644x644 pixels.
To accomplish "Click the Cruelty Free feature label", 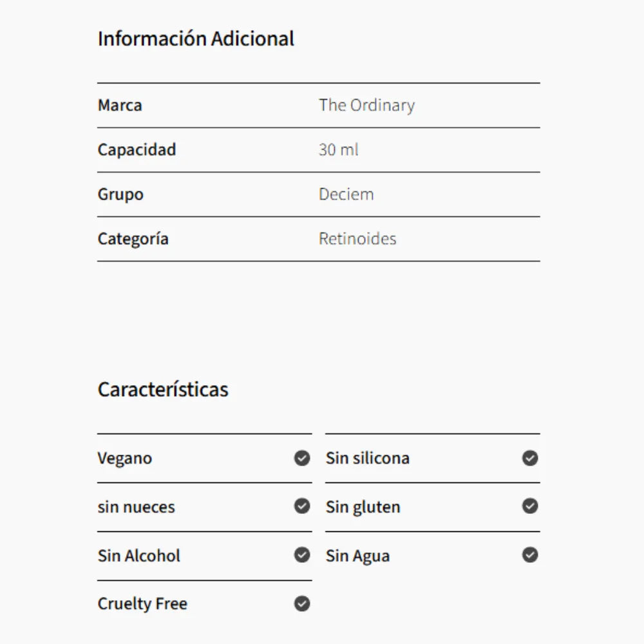I will pos(142,604).
